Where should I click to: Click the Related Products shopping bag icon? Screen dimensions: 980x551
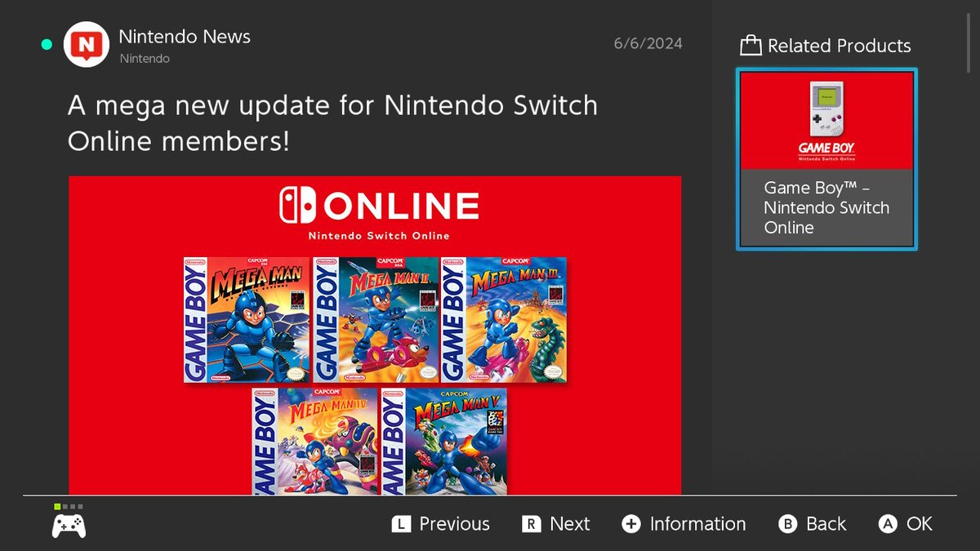pos(751,46)
